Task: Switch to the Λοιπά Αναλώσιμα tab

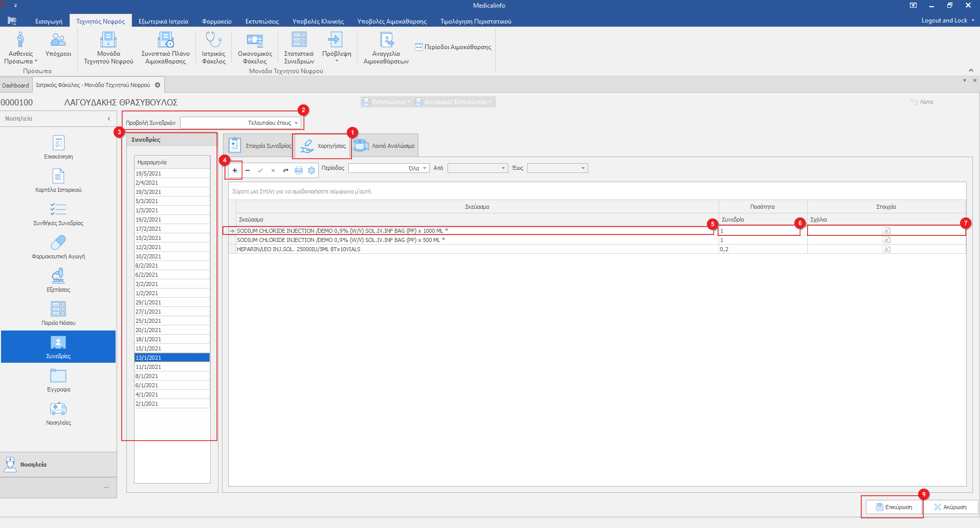Action: tap(386, 146)
